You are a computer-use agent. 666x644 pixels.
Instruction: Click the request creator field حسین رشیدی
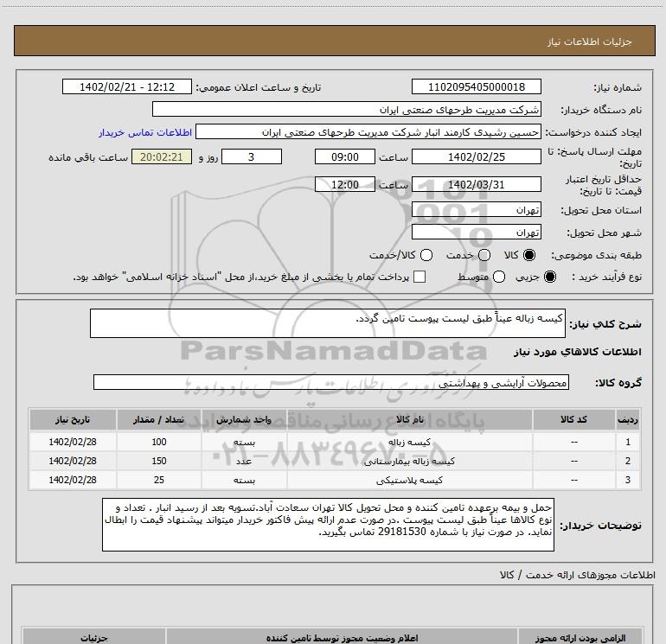pos(368,132)
